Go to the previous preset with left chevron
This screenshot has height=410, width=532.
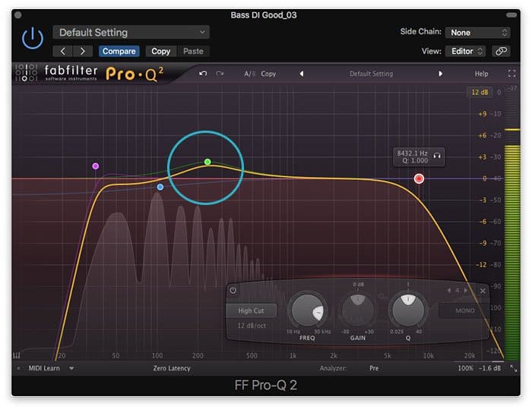pyautogui.click(x=63, y=51)
